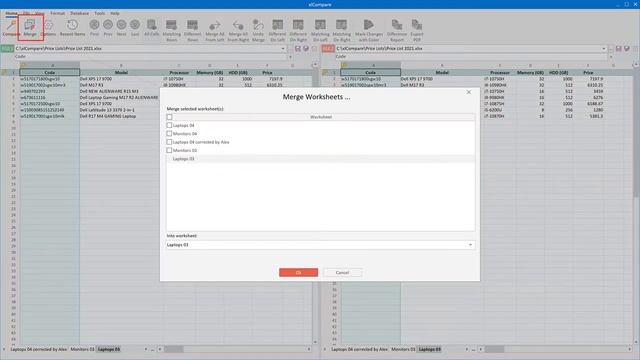Select Monitors 03 tab in left pane
640x360 pixels.
pyautogui.click(x=82, y=349)
